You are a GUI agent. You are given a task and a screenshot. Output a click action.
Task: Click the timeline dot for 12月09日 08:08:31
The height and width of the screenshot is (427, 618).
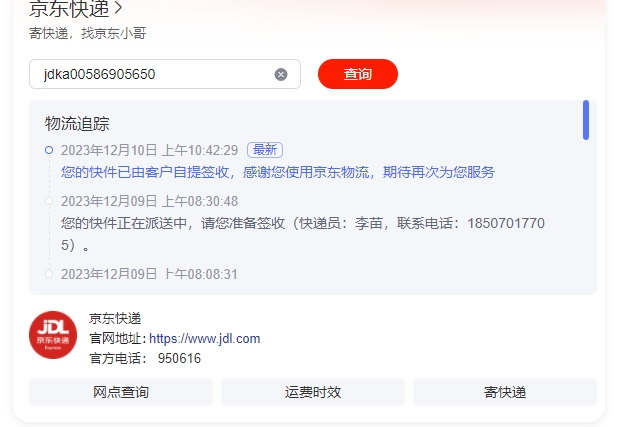point(49,274)
